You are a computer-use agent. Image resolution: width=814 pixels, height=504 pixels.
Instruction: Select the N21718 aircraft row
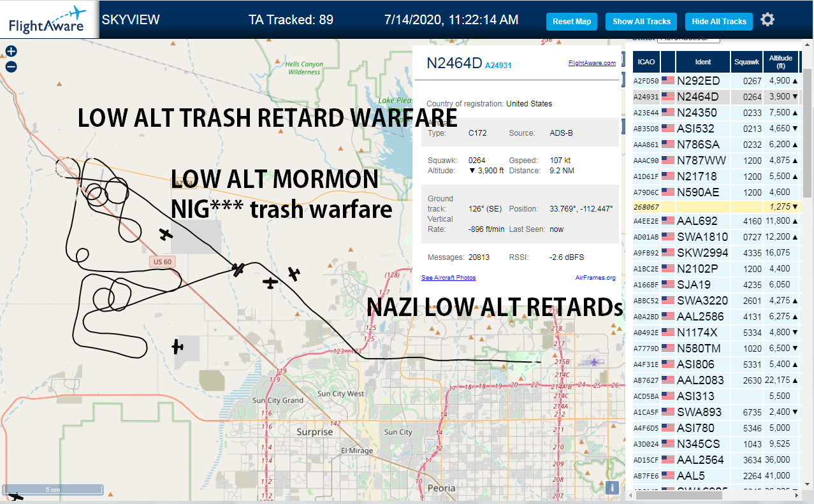716,176
